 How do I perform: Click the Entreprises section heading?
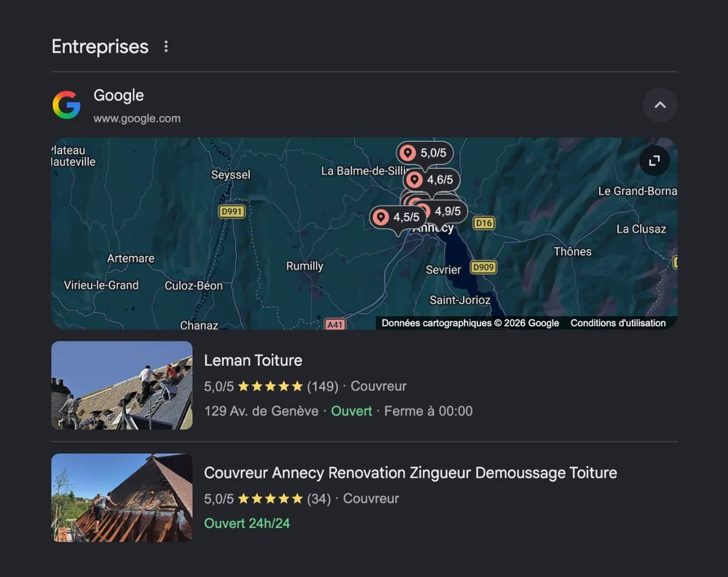point(100,47)
